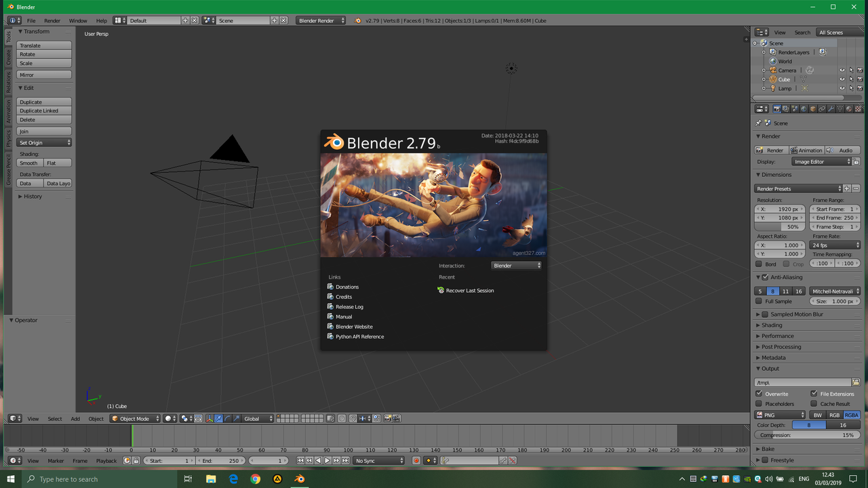Click the OpenGL render animation clapper icon
This screenshot has height=488, width=868.
tap(397, 419)
